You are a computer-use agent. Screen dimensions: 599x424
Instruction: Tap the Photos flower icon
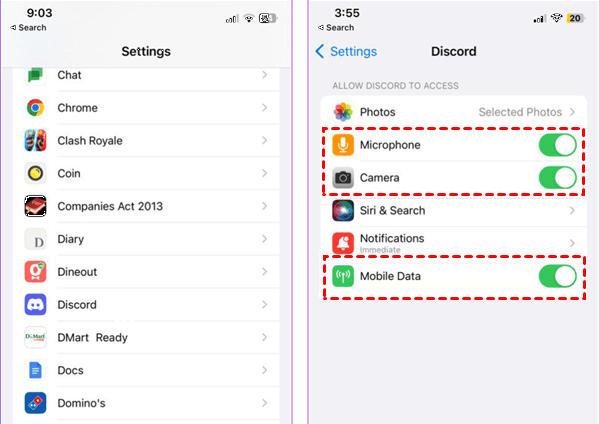point(343,112)
